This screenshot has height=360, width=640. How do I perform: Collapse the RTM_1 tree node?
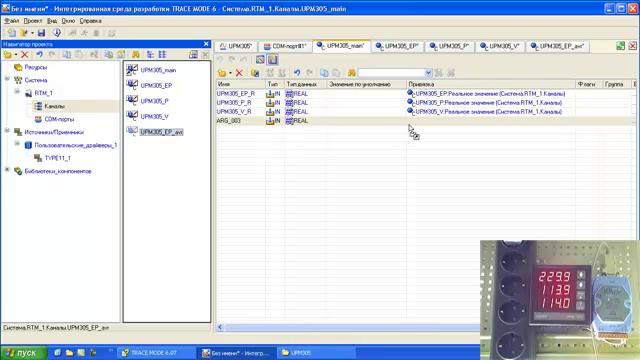coord(17,92)
